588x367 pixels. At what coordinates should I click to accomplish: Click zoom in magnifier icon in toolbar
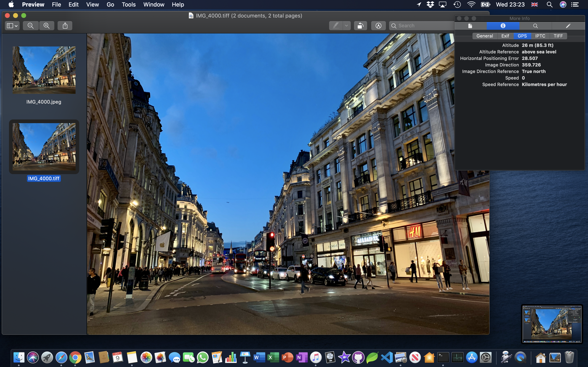click(46, 25)
